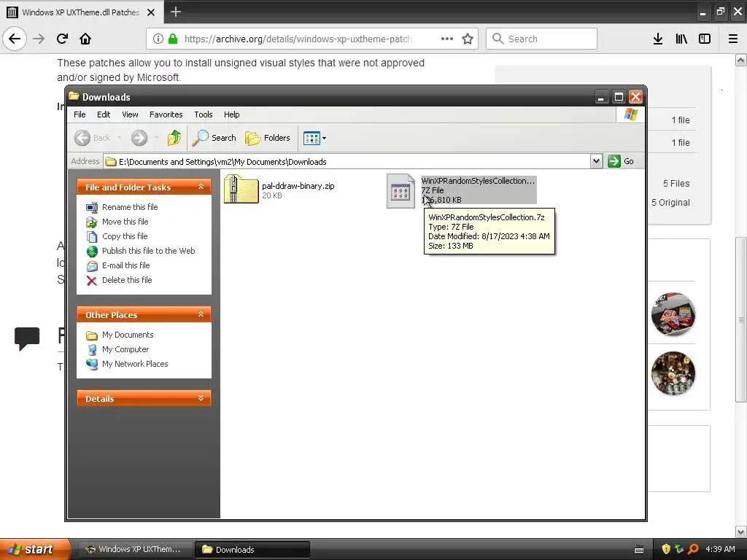Viewport: 747px width, 560px height.
Task: Open the Edit menu
Action: coord(104,114)
